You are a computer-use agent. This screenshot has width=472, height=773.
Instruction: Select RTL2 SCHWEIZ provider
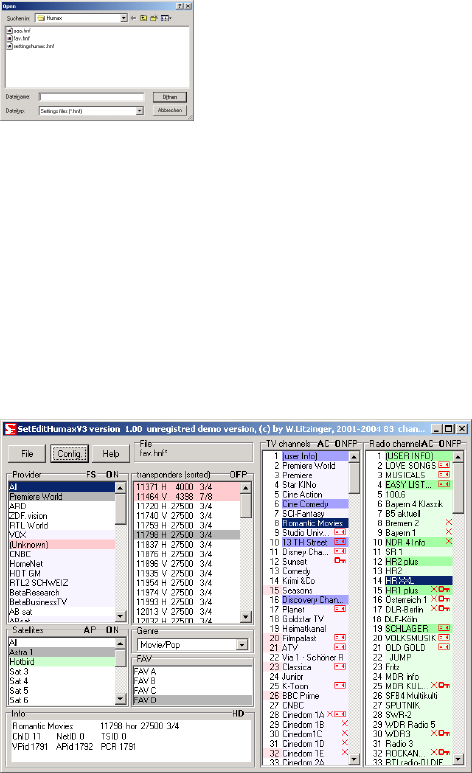click(62, 583)
